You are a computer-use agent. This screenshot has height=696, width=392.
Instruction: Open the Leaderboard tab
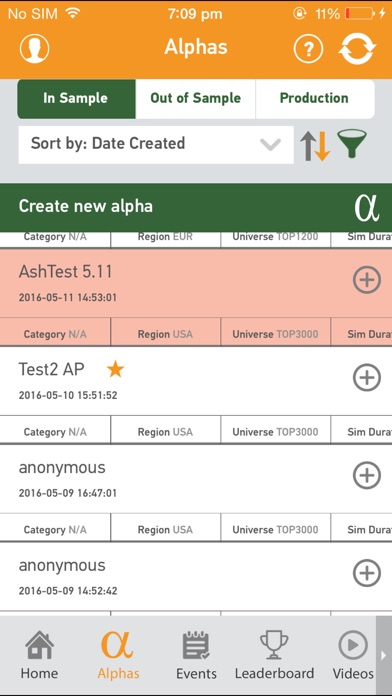(274, 656)
